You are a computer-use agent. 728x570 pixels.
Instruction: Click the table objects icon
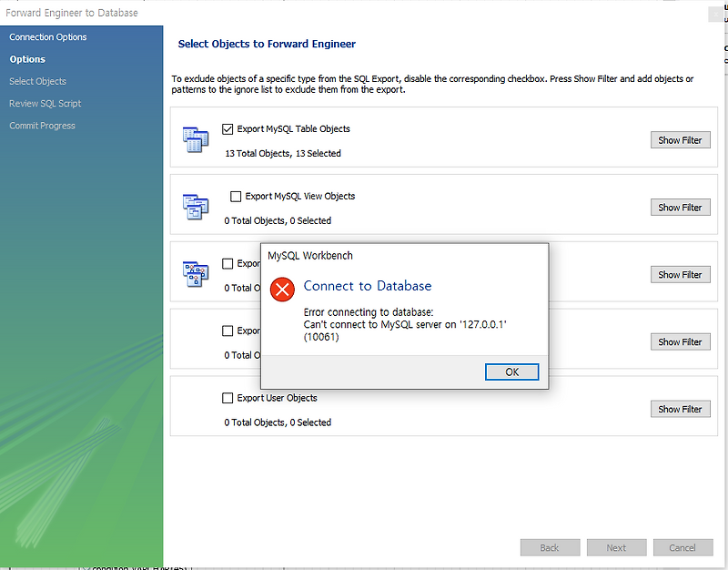click(196, 139)
